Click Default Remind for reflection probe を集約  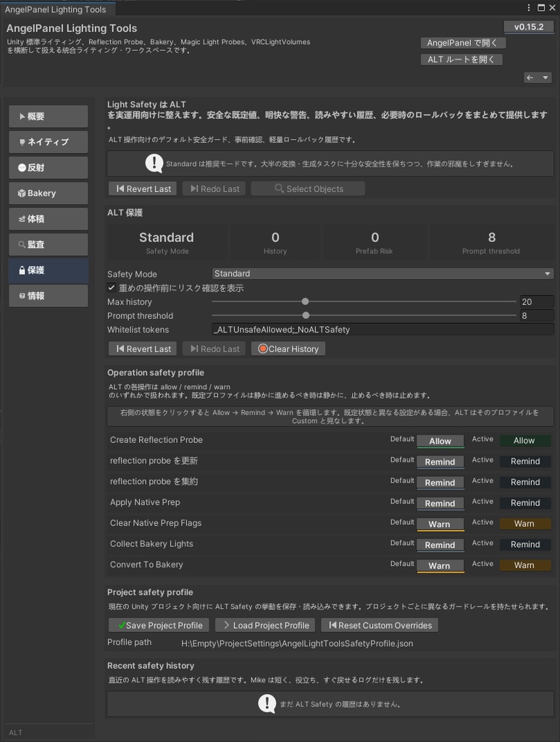(x=440, y=483)
